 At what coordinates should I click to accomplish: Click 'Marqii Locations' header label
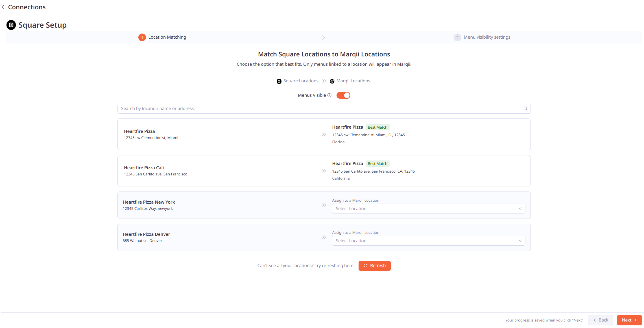[x=353, y=81]
